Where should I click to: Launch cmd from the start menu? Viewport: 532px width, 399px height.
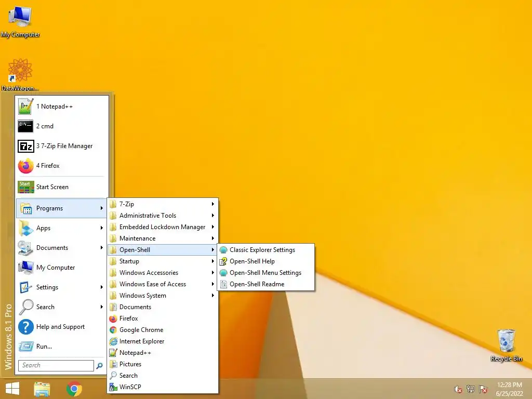(62, 126)
